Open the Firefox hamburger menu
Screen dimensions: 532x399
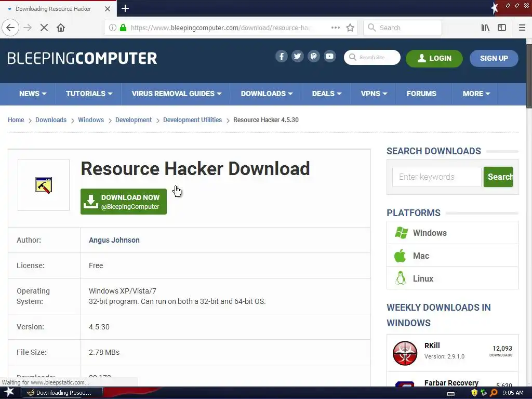522,28
